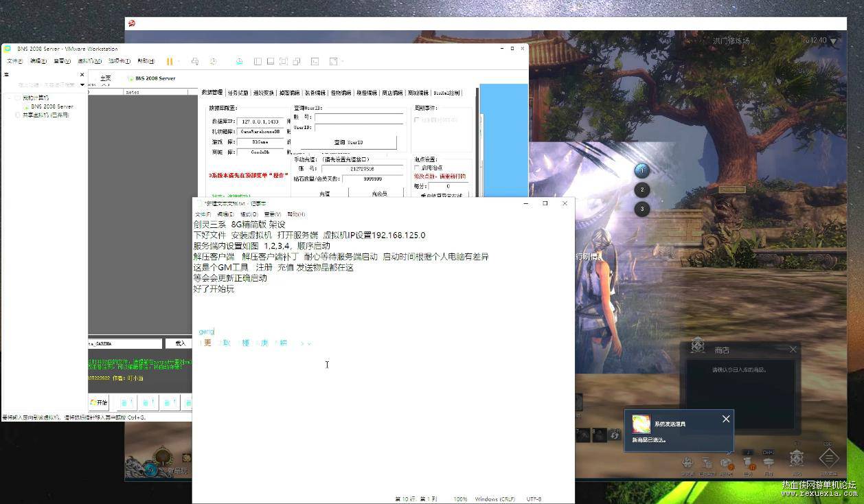Click the highlighted round button numbered 1
The image size is (864, 504).
click(x=642, y=170)
